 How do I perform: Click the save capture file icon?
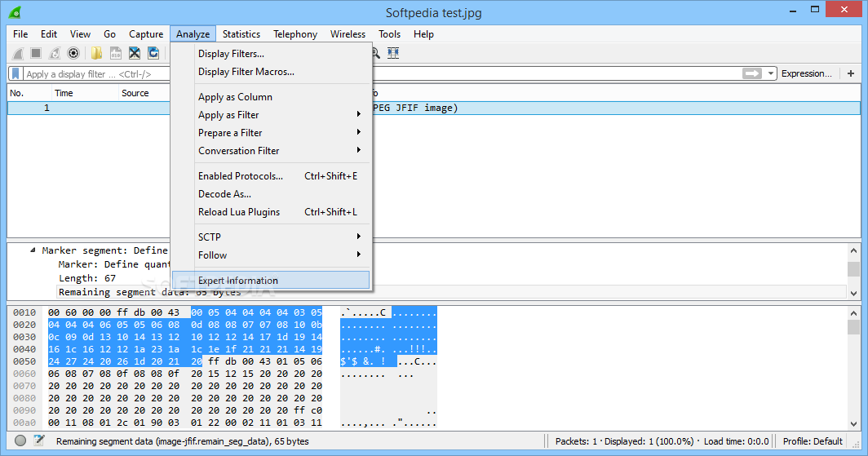click(x=116, y=53)
